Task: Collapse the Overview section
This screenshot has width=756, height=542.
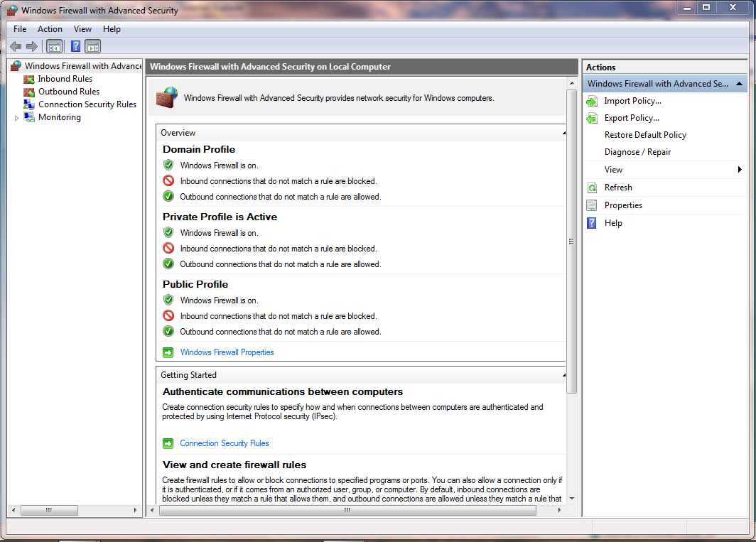Action: (563, 133)
